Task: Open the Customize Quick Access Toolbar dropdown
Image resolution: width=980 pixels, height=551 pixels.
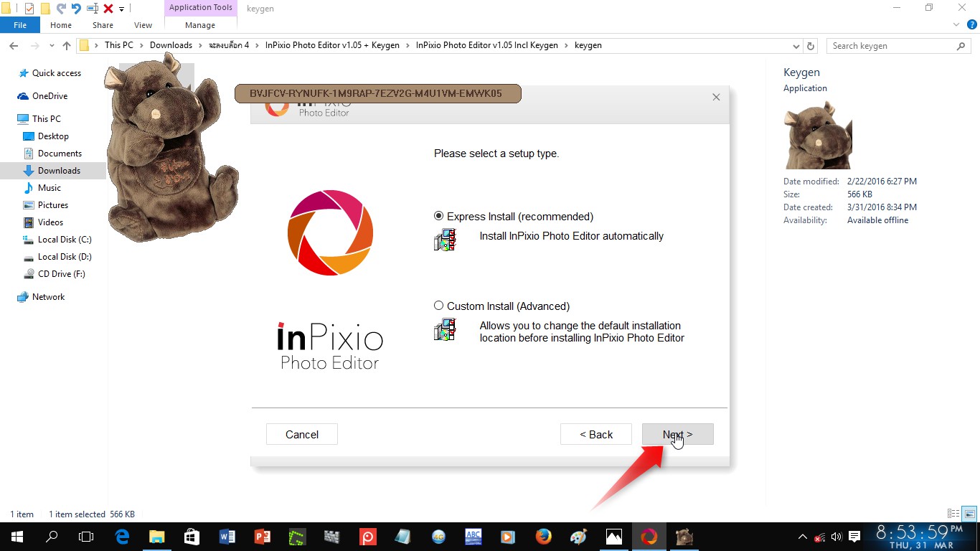Action: [121, 9]
